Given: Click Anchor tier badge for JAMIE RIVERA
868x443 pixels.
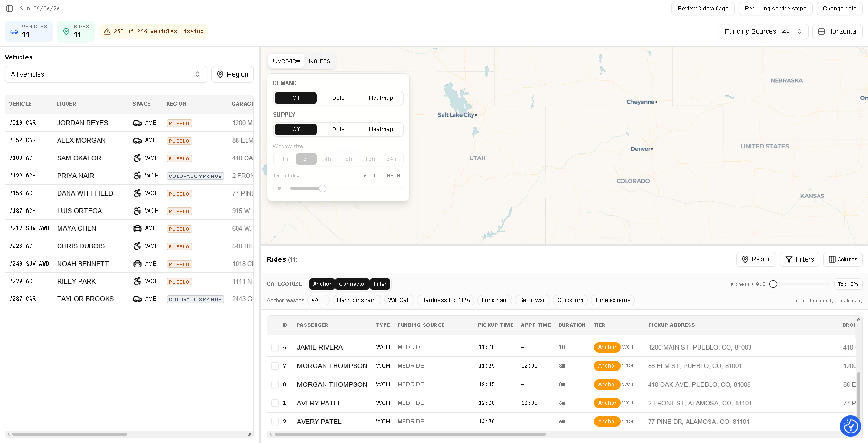Looking at the screenshot, I should (607, 347).
